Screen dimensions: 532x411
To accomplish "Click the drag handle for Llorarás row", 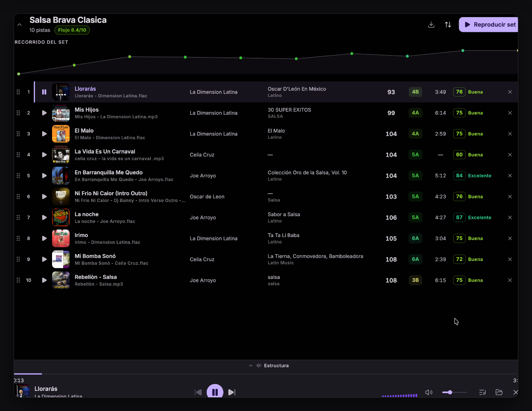I will click(18, 92).
